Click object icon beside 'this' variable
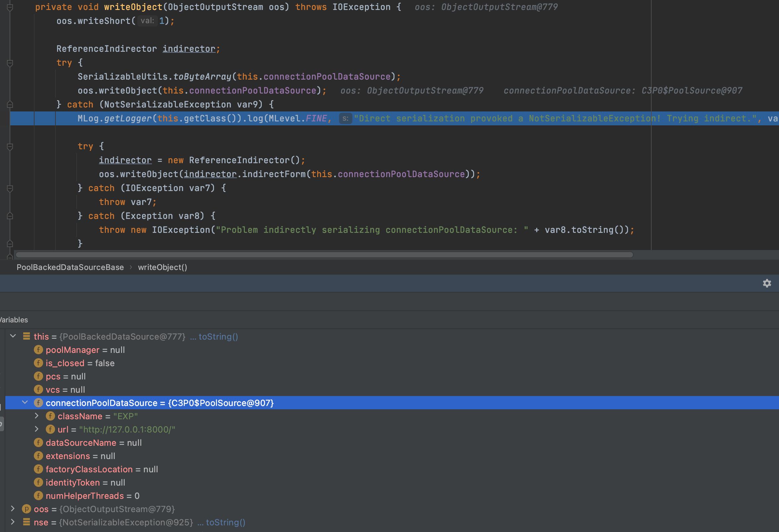The image size is (779, 532). (x=27, y=336)
